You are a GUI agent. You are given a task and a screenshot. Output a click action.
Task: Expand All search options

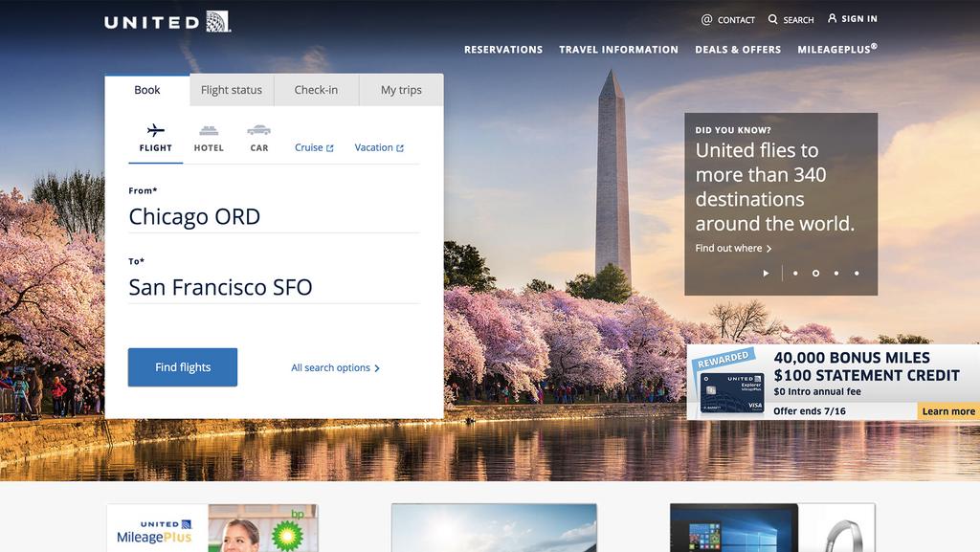(335, 368)
